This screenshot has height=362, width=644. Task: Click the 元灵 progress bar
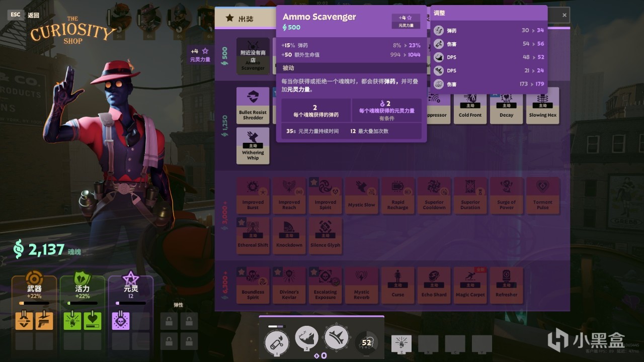131,303
